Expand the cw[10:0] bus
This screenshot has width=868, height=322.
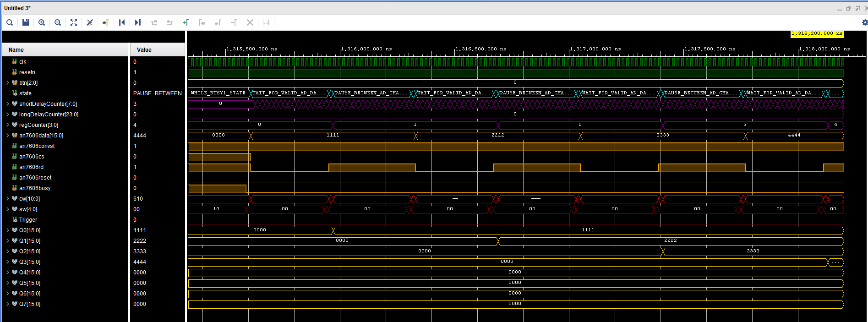coord(8,199)
